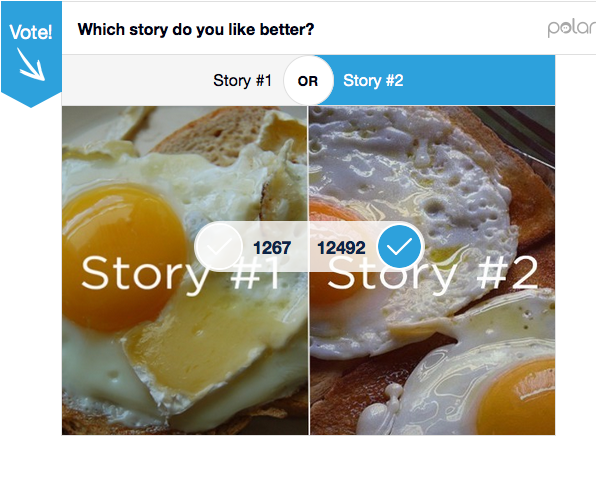Click the Polar logo

click(x=570, y=28)
